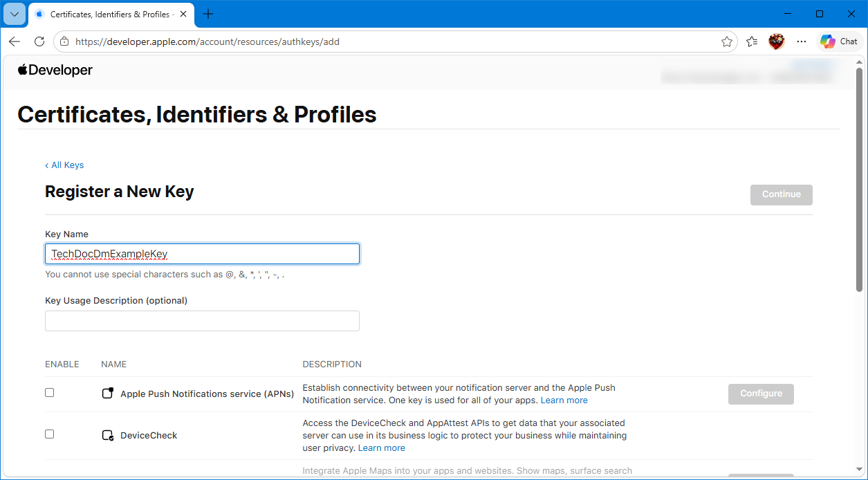This screenshot has width=868, height=480.
Task: Open a new browser tab
Action: click(208, 14)
